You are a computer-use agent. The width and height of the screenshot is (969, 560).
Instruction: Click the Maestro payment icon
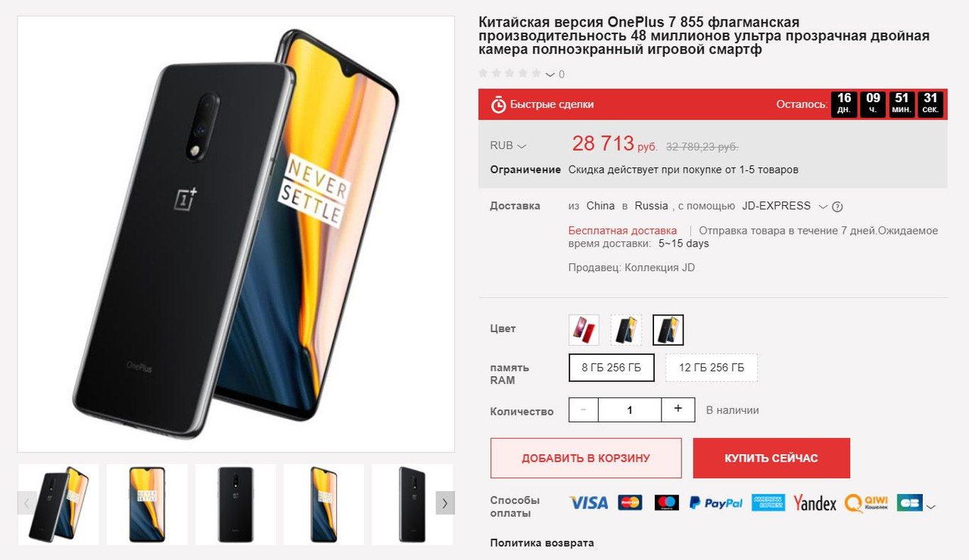(667, 502)
